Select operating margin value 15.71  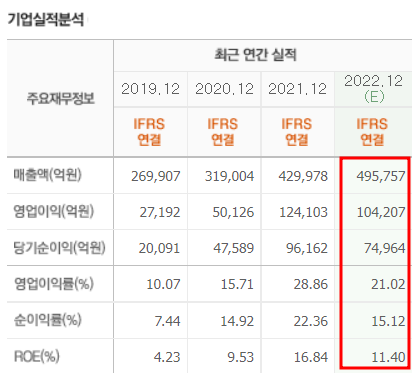[237, 285]
